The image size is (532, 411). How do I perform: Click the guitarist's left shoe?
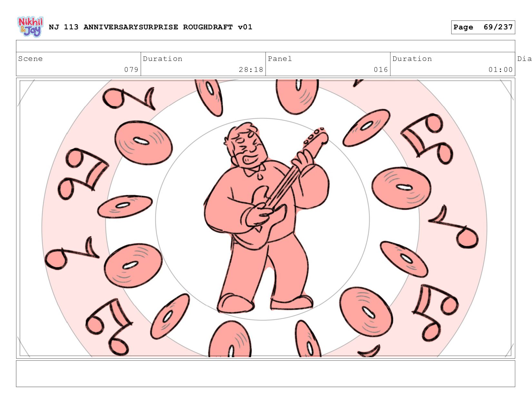point(292,303)
